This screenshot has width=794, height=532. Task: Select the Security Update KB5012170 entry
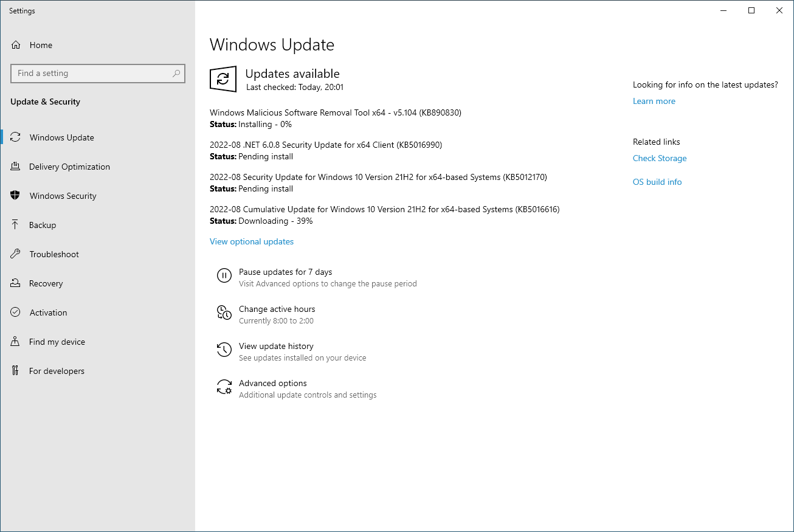click(x=378, y=177)
